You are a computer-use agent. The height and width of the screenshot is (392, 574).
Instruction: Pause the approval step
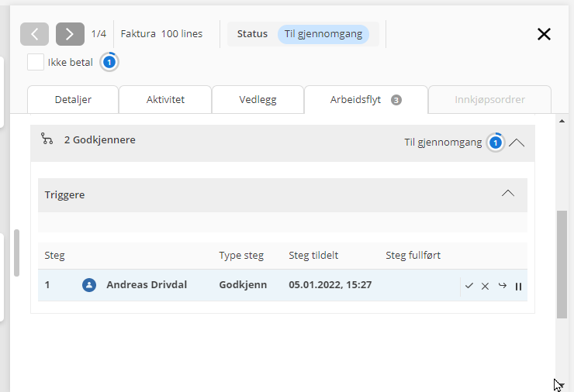pos(518,286)
